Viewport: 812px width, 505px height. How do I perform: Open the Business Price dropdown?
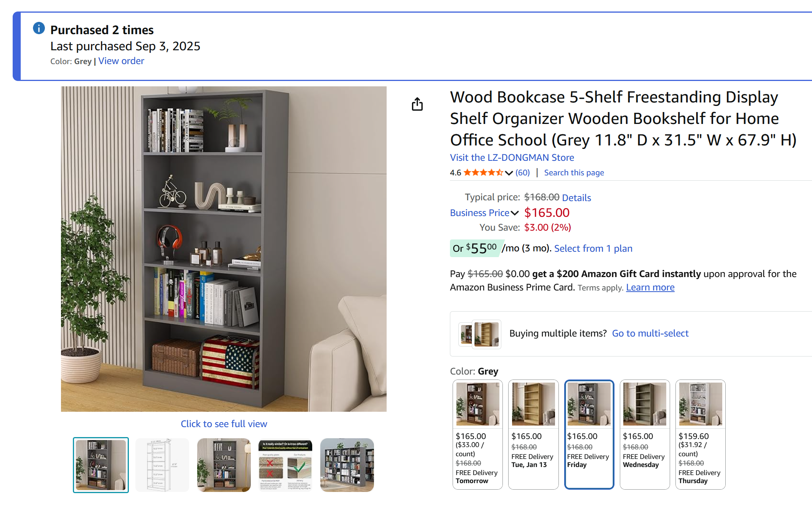pyautogui.click(x=484, y=213)
